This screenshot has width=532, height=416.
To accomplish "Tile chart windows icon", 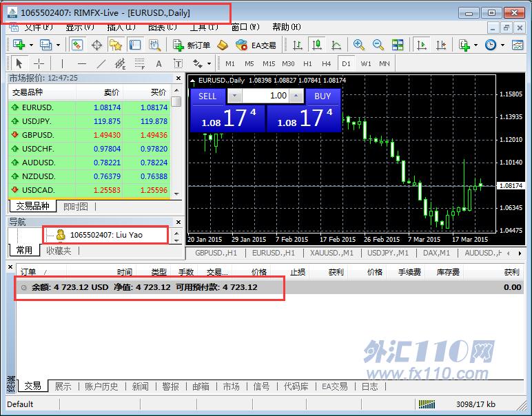I will [x=398, y=45].
